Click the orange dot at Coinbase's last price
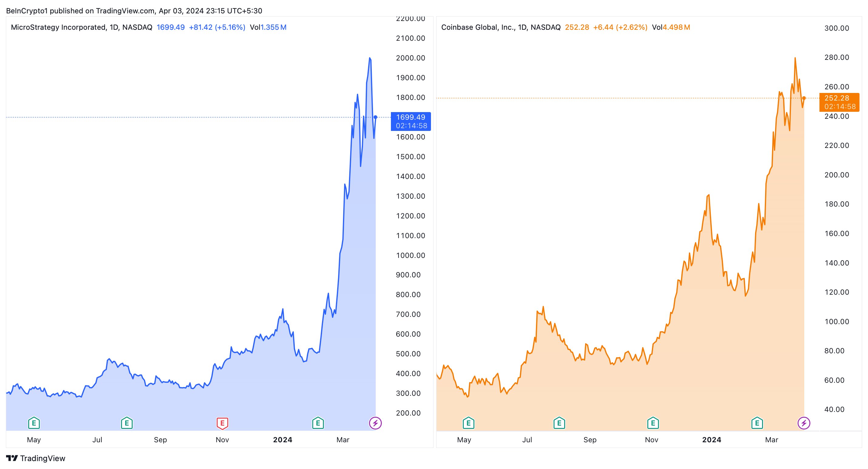The width and height of the screenshot is (868, 469). tap(804, 98)
